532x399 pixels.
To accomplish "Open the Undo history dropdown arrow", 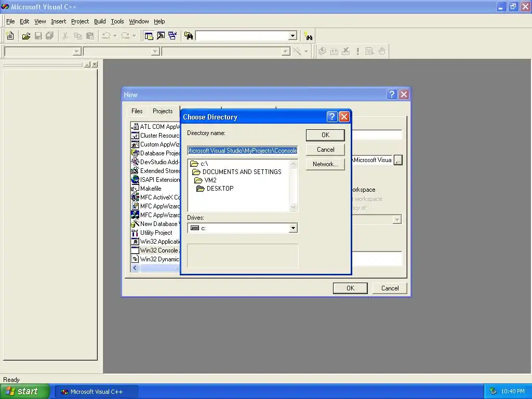I will tap(115, 36).
